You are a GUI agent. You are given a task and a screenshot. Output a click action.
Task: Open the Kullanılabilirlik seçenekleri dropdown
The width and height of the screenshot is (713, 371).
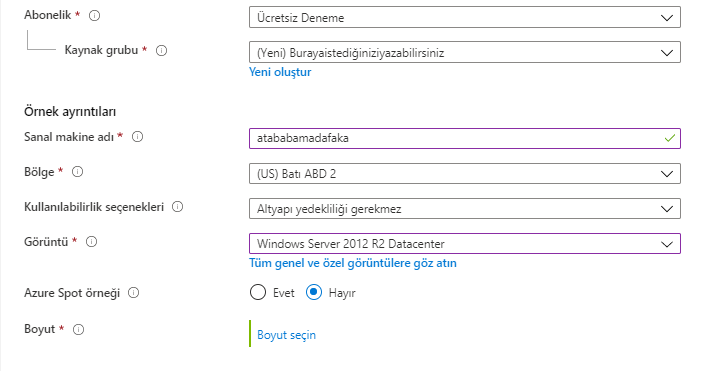[x=465, y=209]
